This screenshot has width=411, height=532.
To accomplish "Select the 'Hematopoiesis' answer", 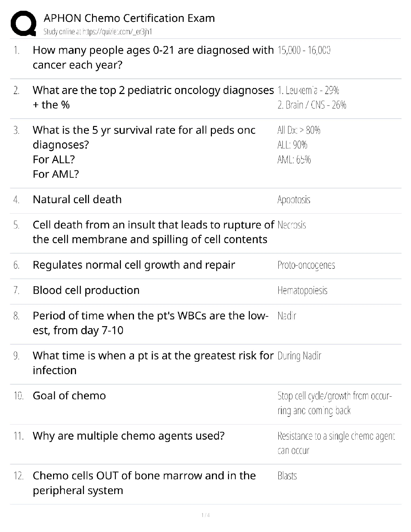I will pyautogui.click(x=302, y=291).
